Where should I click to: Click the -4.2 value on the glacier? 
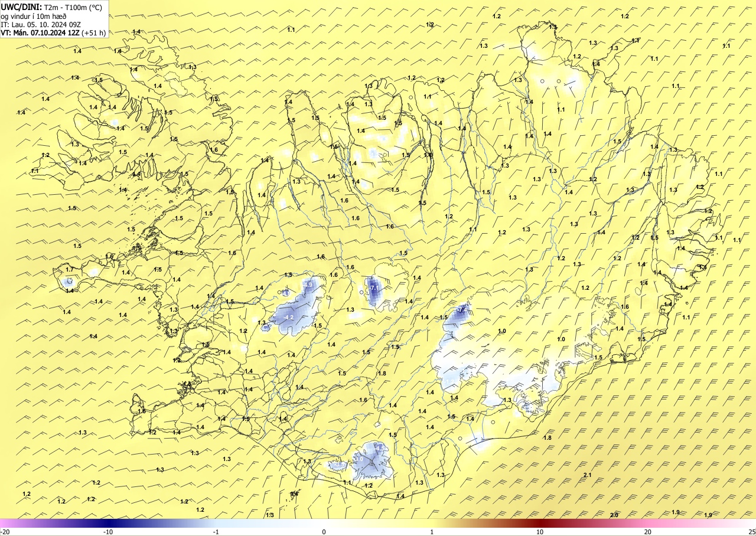point(288,318)
